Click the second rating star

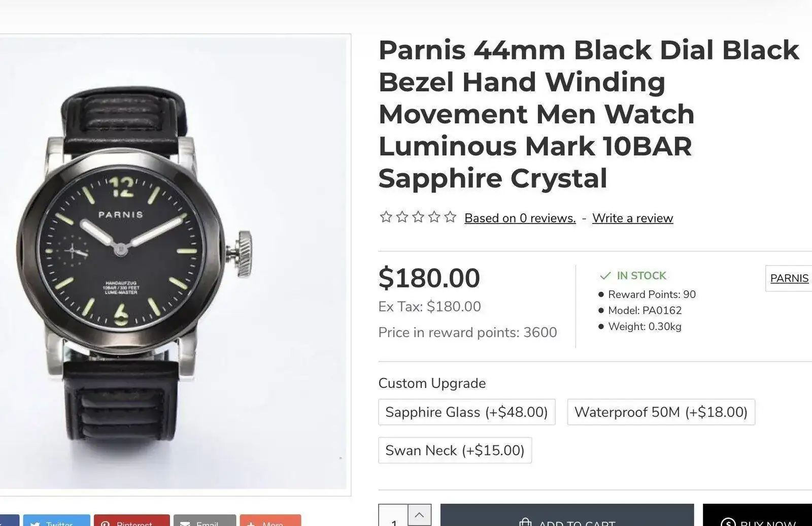click(x=402, y=217)
